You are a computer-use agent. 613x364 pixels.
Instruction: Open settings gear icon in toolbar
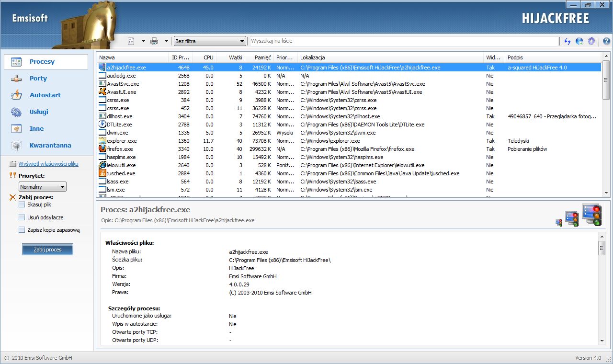591,41
